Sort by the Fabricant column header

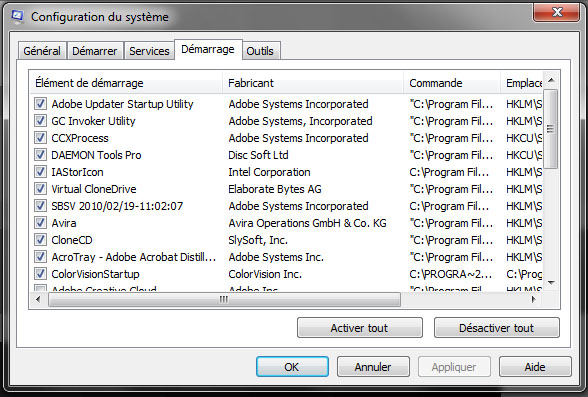[313, 83]
